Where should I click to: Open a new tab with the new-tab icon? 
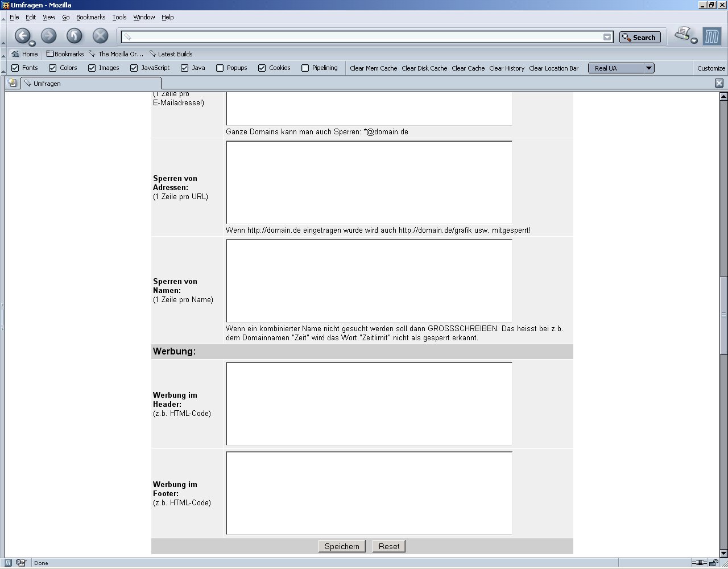click(x=12, y=83)
